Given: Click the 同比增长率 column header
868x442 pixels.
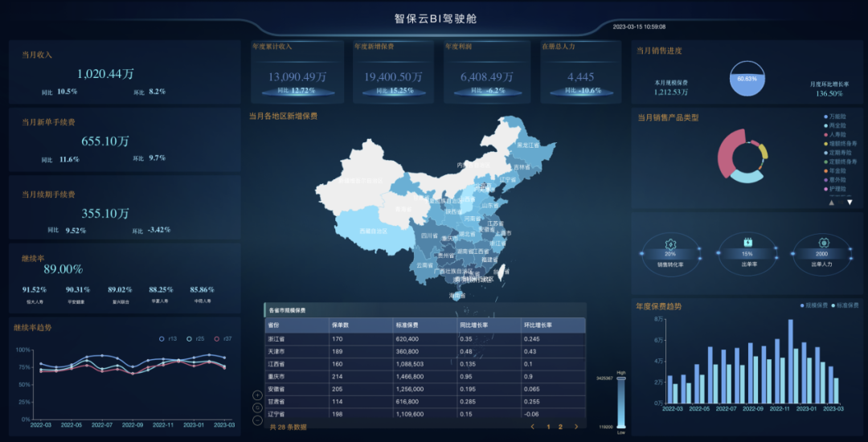Looking at the screenshot, I should click(x=489, y=325).
